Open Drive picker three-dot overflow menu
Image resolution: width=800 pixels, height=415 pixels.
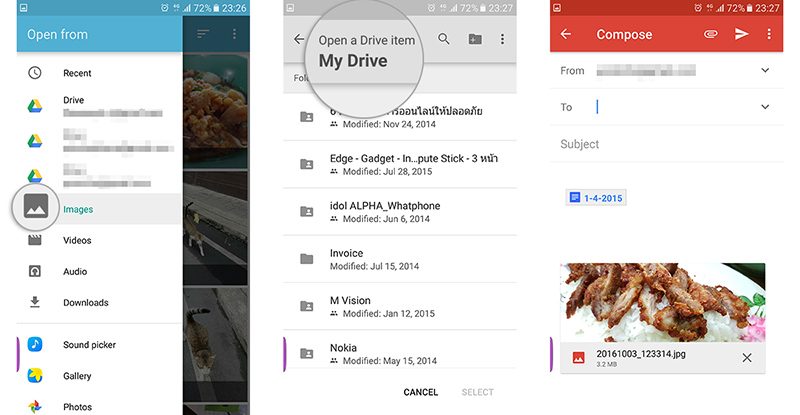pos(502,40)
